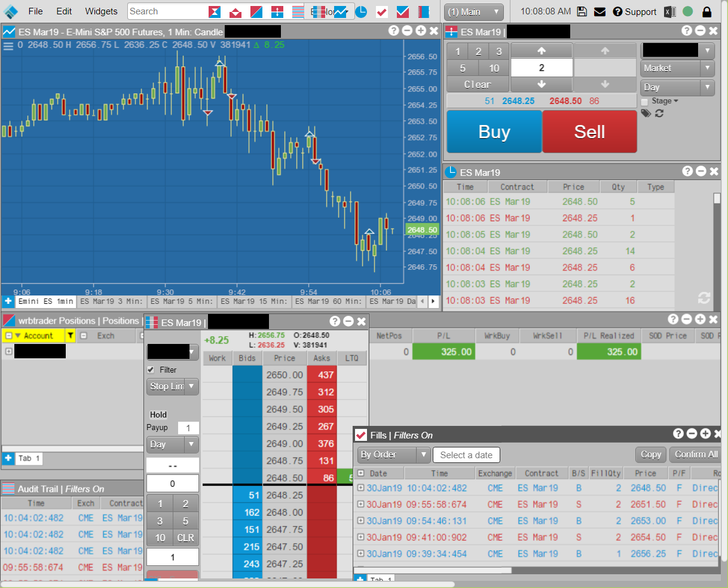Open the Excel export icon in top toolbar
The height and width of the screenshot is (588, 728).
pyautogui.click(x=670, y=11)
